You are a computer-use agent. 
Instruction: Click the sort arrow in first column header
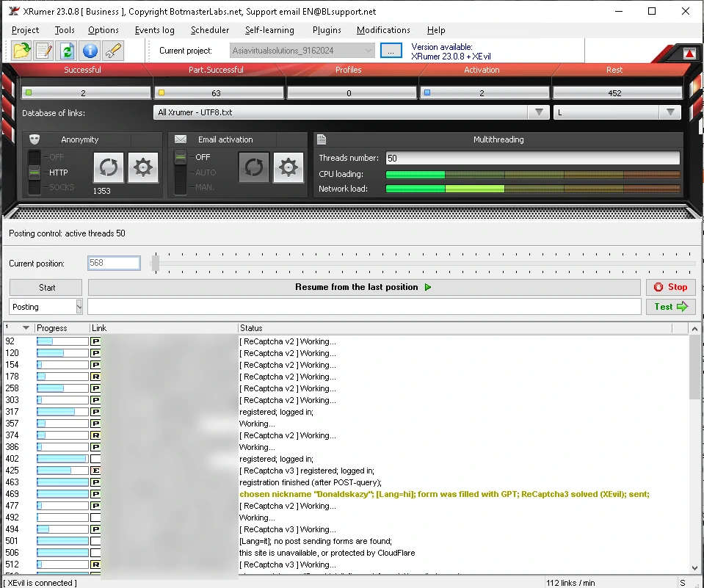pos(26,328)
